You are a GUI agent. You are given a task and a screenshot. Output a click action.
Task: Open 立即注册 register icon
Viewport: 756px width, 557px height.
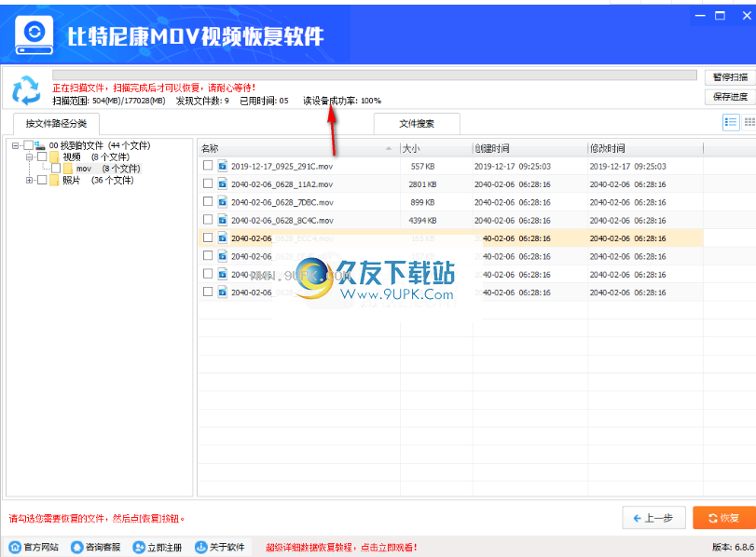[x=139, y=547]
